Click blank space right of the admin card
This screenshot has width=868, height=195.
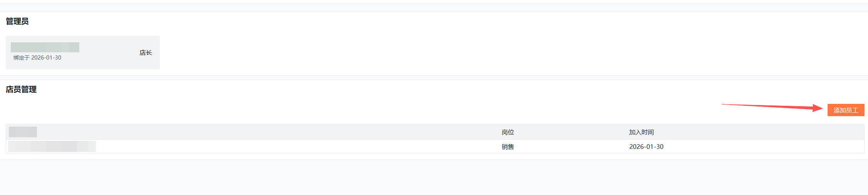click(500, 52)
